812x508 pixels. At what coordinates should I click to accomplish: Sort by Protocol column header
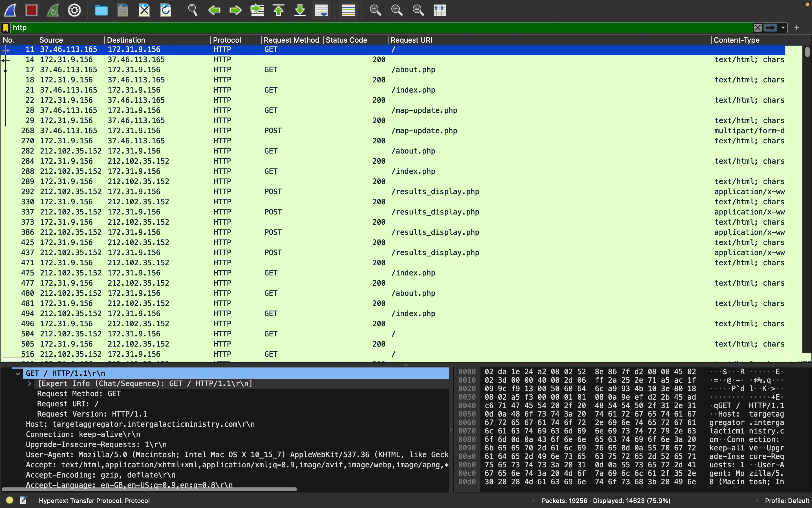235,40
